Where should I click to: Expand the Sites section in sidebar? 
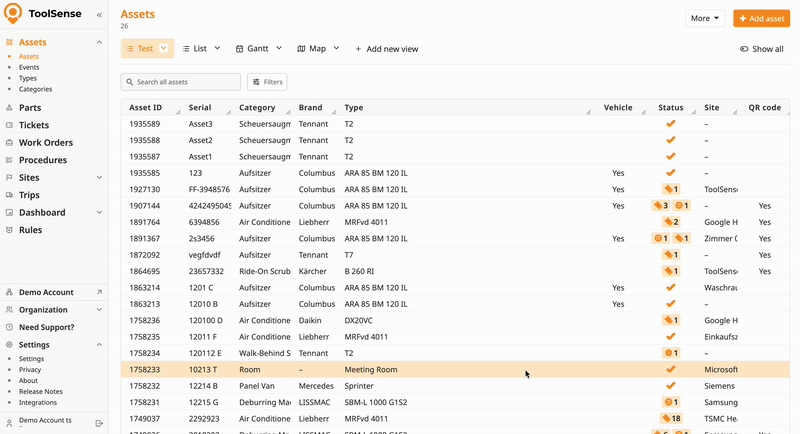(x=99, y=178)
